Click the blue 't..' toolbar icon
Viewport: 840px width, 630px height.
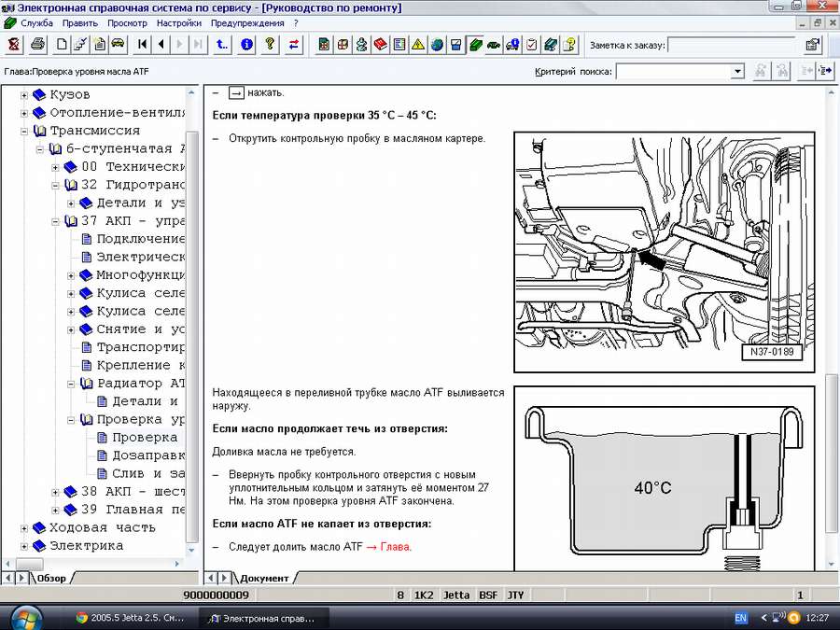click(222, 45)
